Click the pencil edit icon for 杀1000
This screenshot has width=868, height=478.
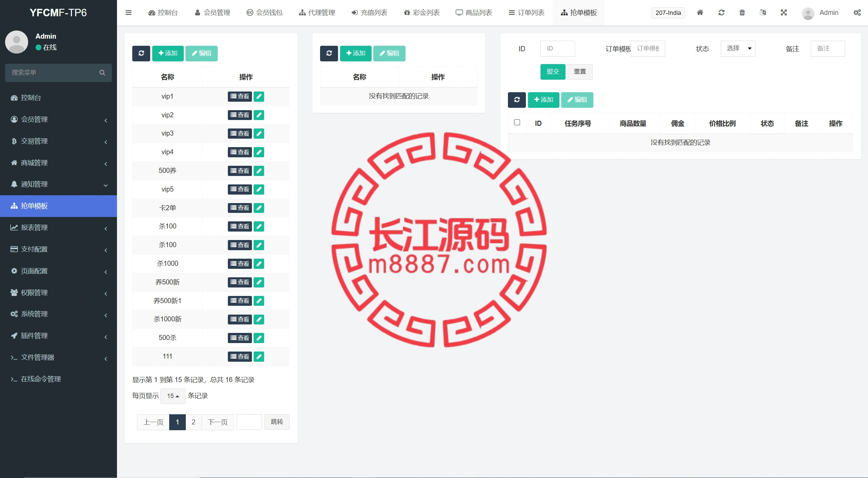[x=259, y=264]
